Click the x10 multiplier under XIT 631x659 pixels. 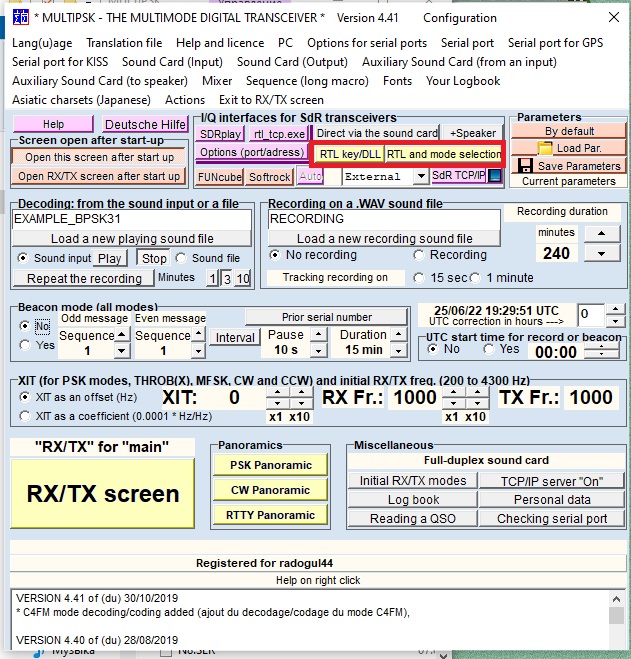pos(301,416)
